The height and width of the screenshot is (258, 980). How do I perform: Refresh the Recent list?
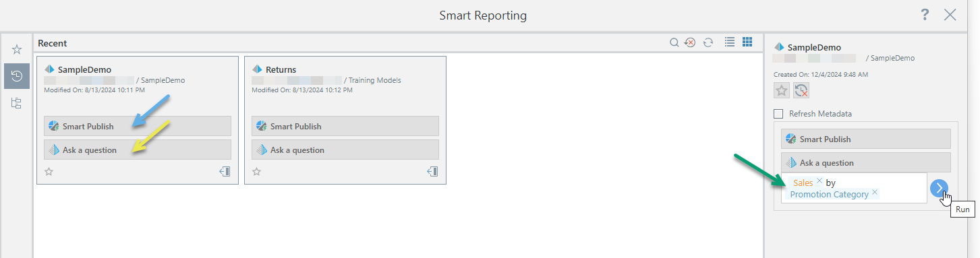click(x=708, y=42)
